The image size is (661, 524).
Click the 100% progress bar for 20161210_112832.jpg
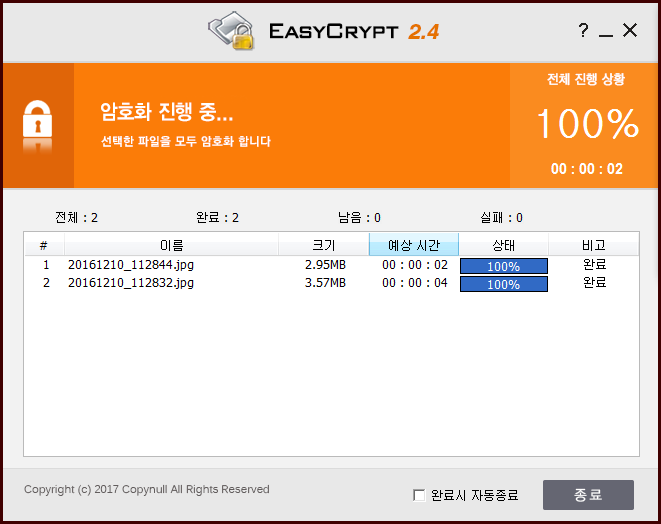(504, 284)
